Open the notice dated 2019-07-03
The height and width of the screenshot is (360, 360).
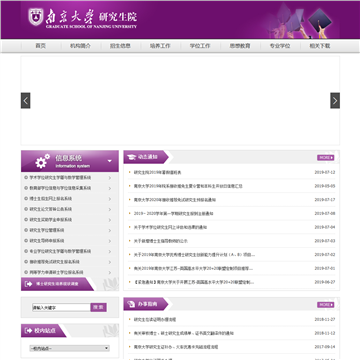click(x=161, y=241)
